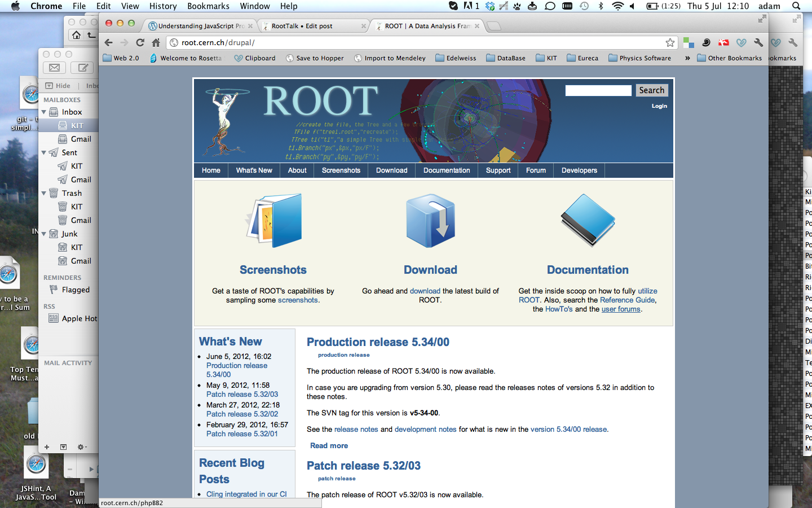Open the Bookmarks menu in menu bar
Screen dimensions: 812x508
click(208, 6)
